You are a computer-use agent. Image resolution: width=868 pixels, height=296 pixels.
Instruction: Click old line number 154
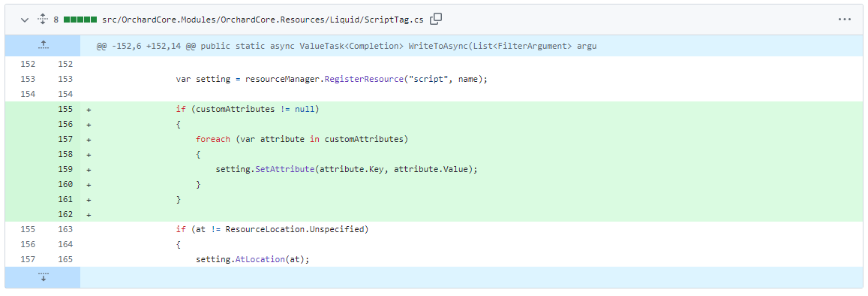point(28,94)
